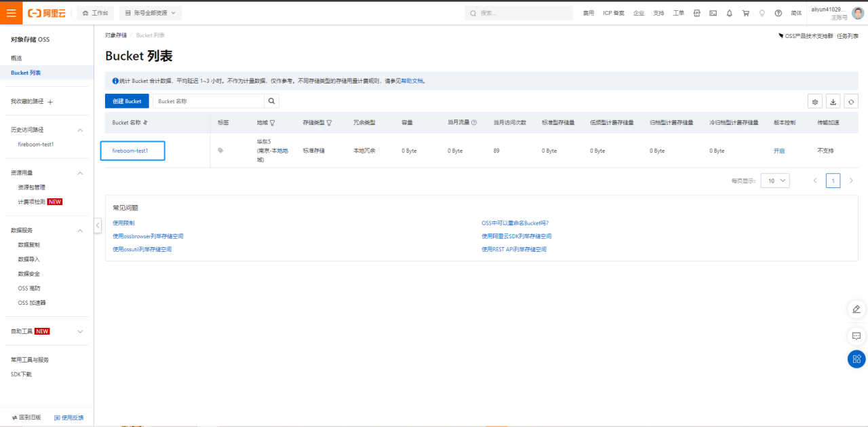Open the hamburger main menu
868x427 pixels.
[12, 13]
